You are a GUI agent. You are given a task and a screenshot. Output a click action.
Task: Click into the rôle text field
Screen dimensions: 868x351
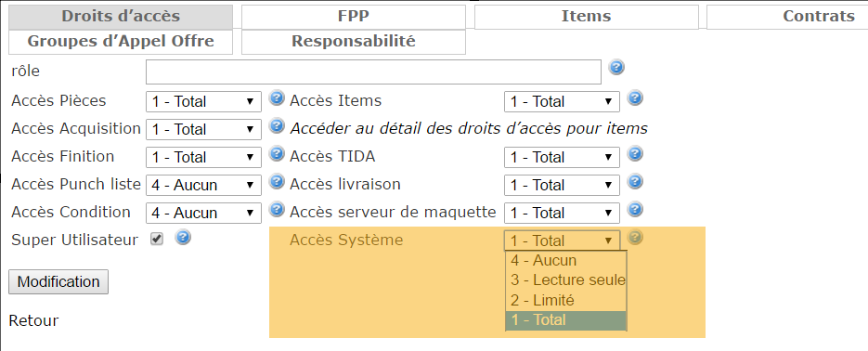tap(374, 72)
